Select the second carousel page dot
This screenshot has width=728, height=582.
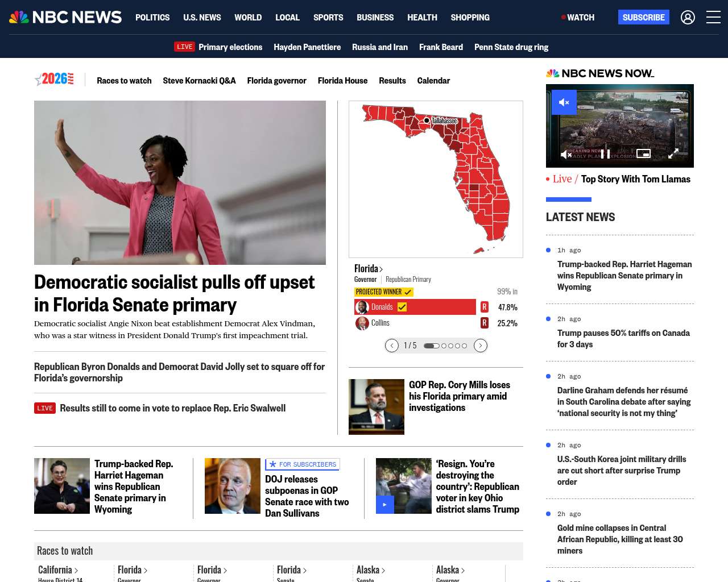pyautogui.click(x=444, y=346)
